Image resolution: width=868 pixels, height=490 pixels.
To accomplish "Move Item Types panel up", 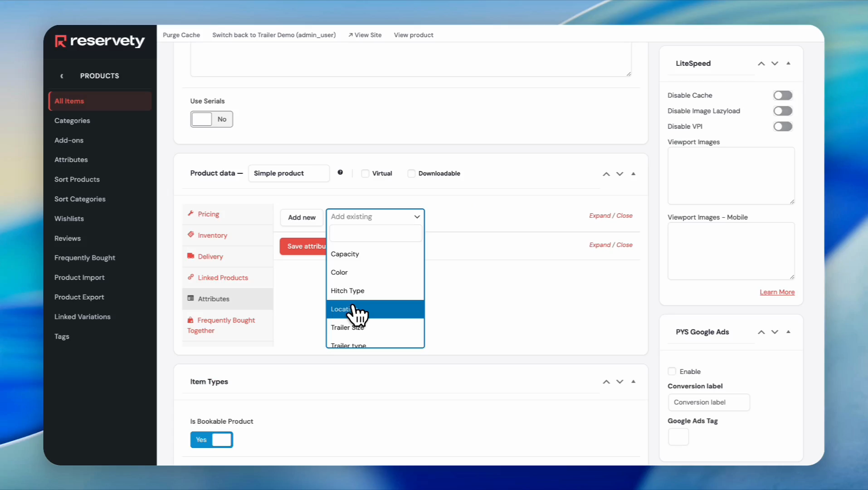I will (606, 382).
